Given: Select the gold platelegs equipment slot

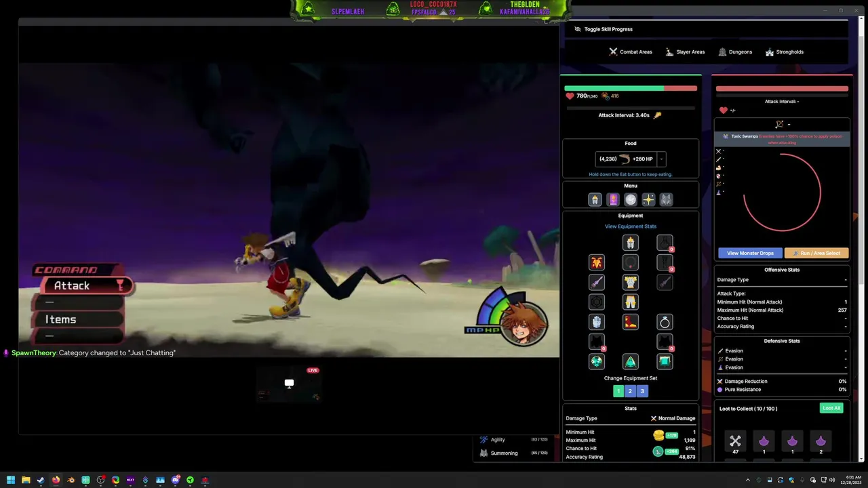Looking at the screenshot, I should point(631,302).
